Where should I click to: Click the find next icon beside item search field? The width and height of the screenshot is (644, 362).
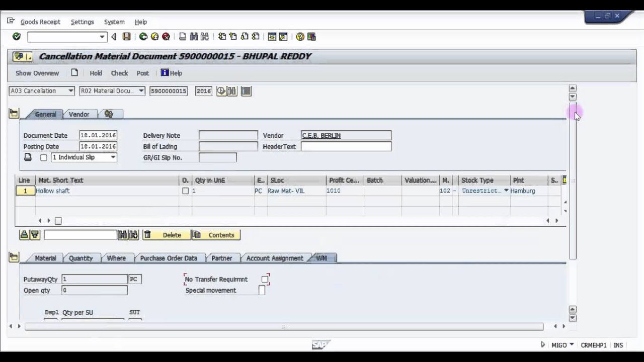tap(133, 235)
